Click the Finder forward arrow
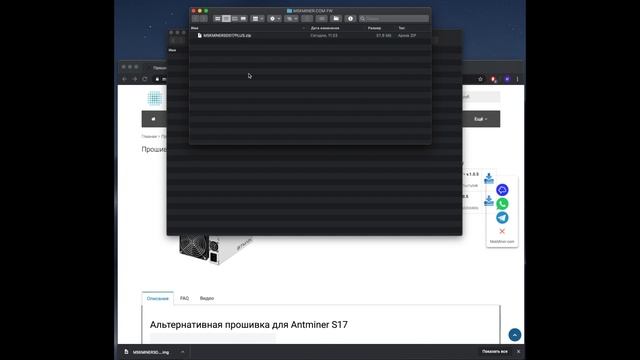 204,19
